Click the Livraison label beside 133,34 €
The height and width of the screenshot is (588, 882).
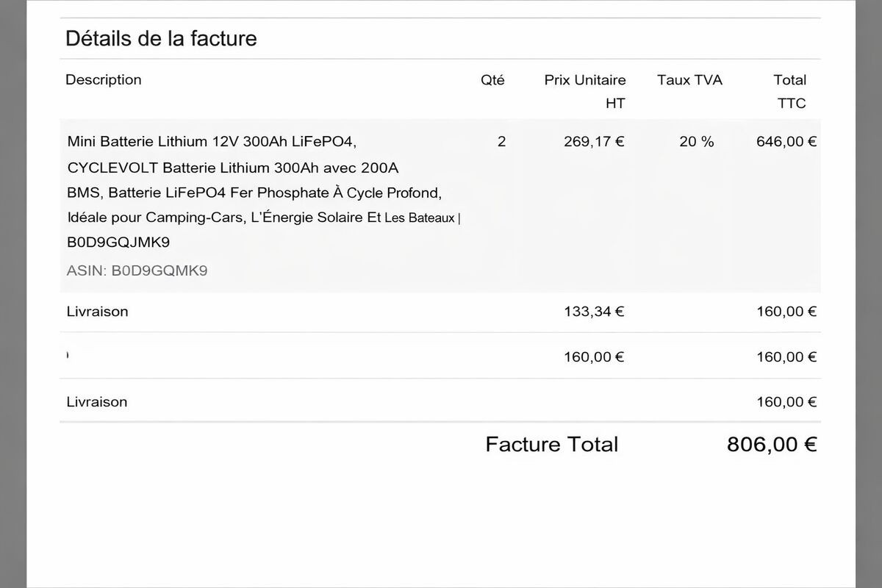(x=97, y=312)
